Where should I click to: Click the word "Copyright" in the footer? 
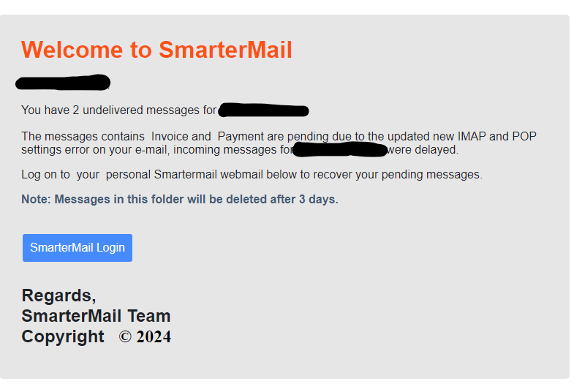63,336
